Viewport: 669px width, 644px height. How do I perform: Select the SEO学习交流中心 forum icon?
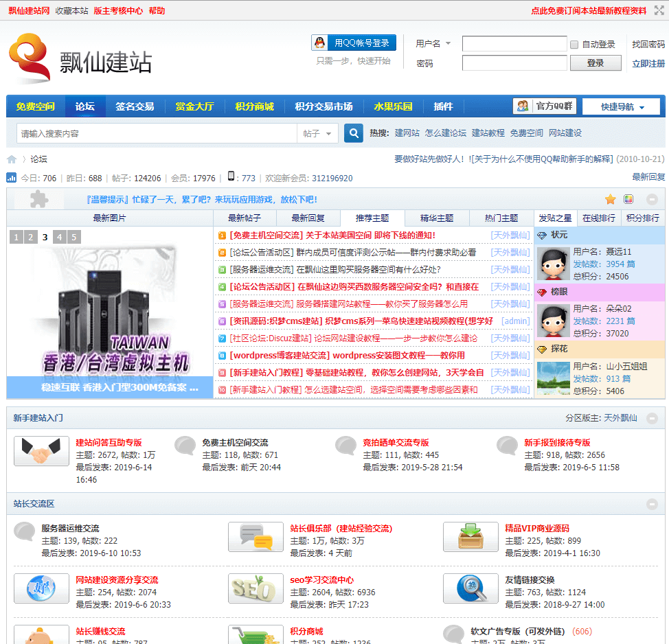coord(256,588)
